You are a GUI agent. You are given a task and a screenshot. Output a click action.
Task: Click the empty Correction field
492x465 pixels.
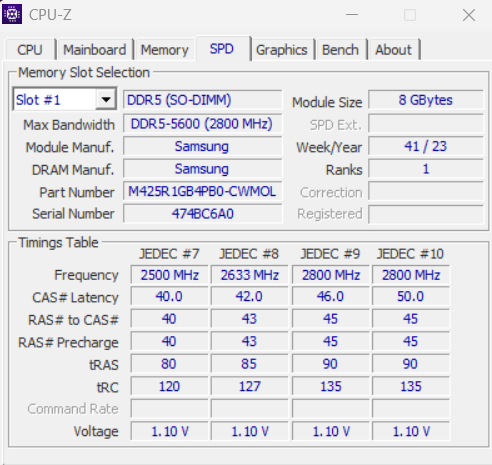(x=426, y=191)
